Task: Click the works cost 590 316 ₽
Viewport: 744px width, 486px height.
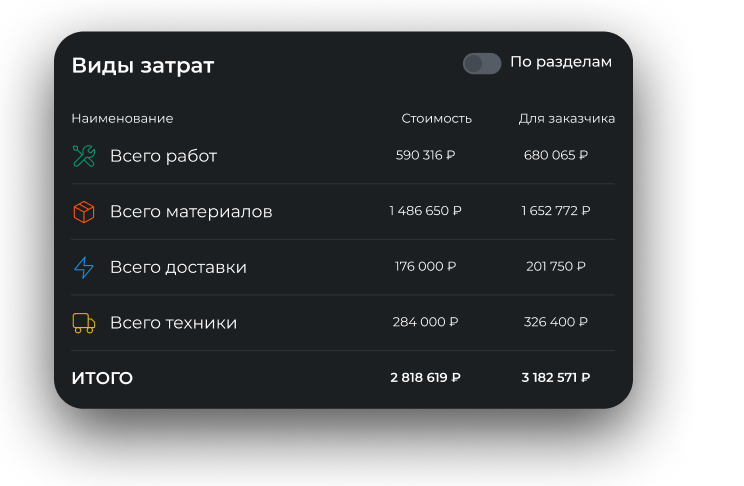Action: point(426,155)
